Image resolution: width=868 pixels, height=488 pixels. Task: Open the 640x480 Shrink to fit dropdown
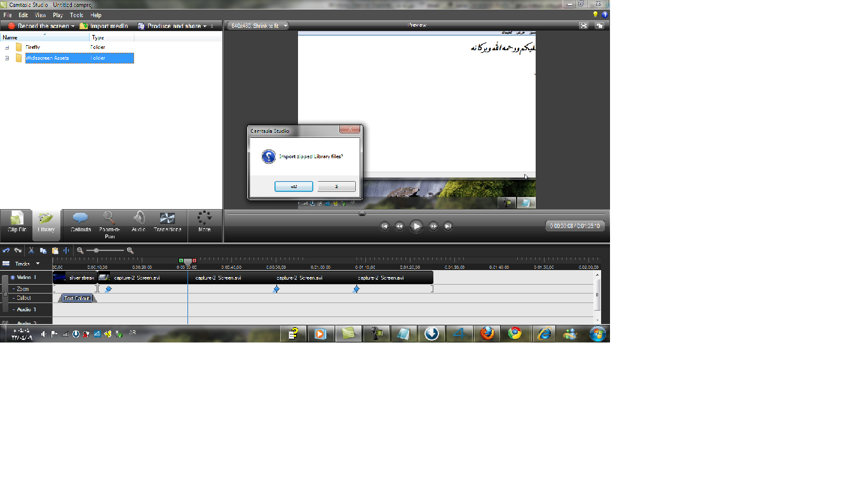258,26
